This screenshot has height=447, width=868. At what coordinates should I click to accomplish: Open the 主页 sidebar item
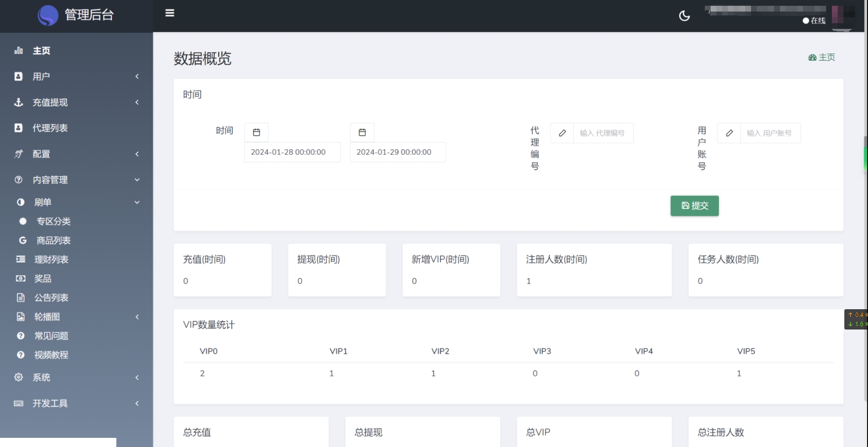77,51
